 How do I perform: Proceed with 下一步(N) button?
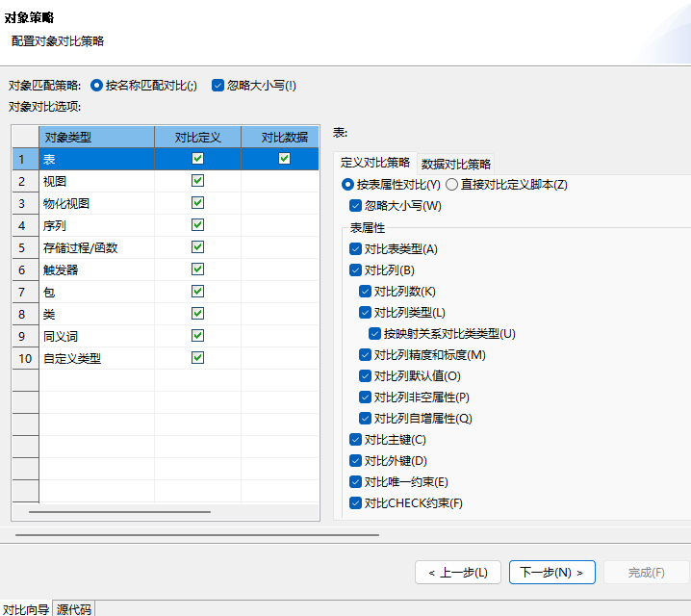552,573
